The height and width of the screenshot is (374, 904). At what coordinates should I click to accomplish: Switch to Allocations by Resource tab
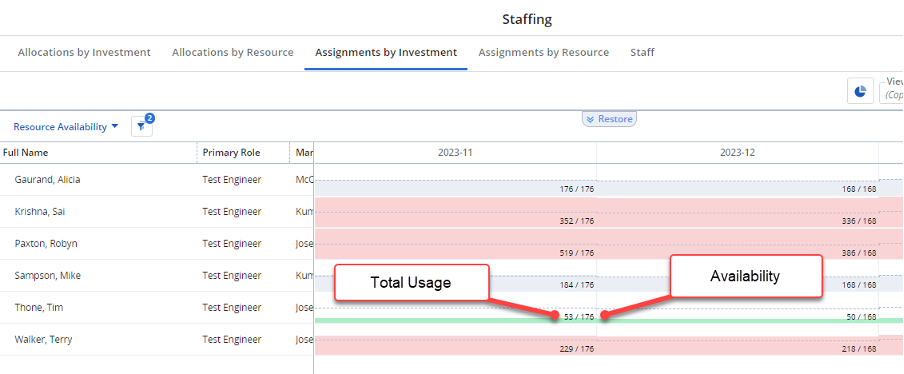tap(232, 52)
